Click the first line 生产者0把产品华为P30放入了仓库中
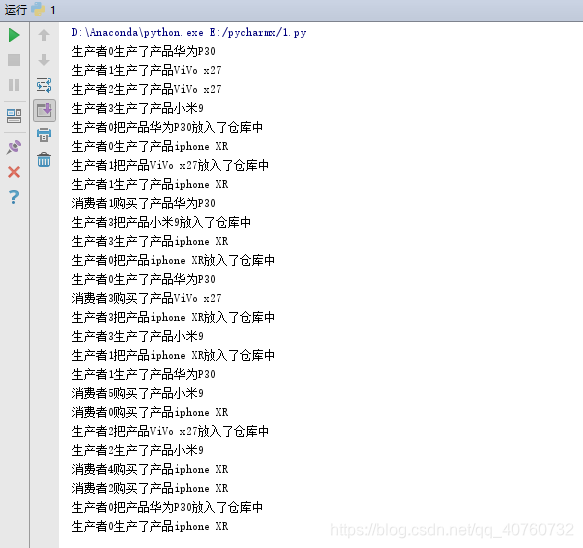 click(x=167, y=128)
